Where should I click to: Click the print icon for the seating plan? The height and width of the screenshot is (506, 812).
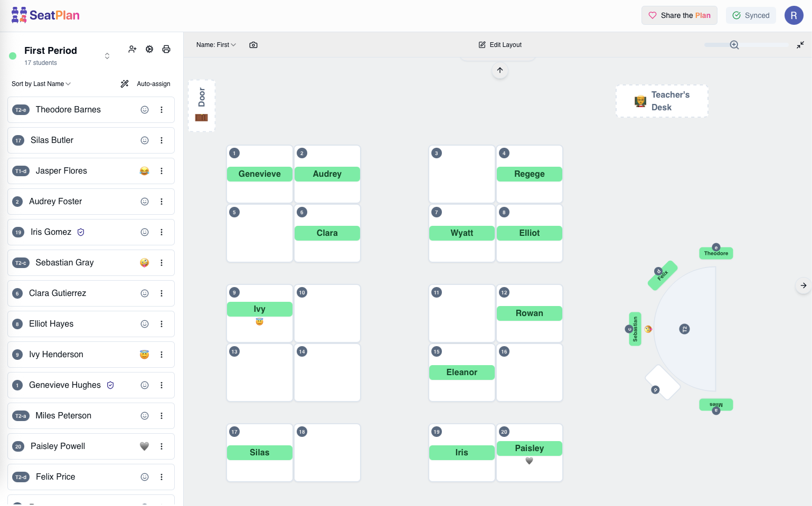[166, 49]
